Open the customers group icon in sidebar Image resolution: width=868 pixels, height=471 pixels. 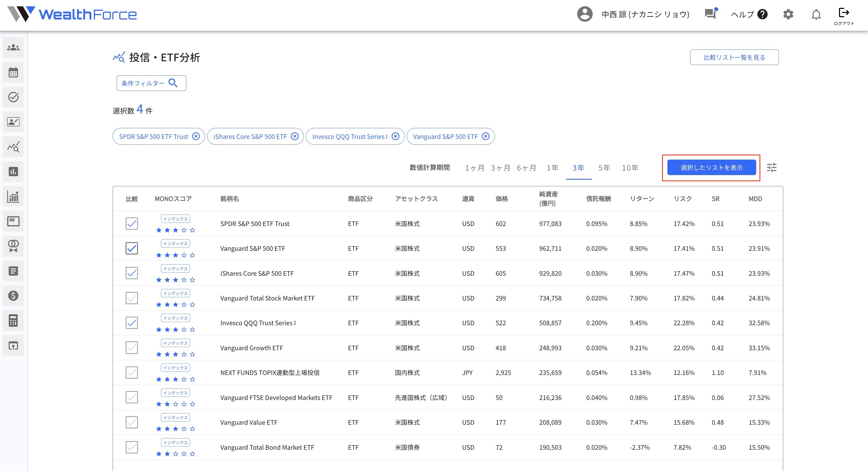coord(13,47)
